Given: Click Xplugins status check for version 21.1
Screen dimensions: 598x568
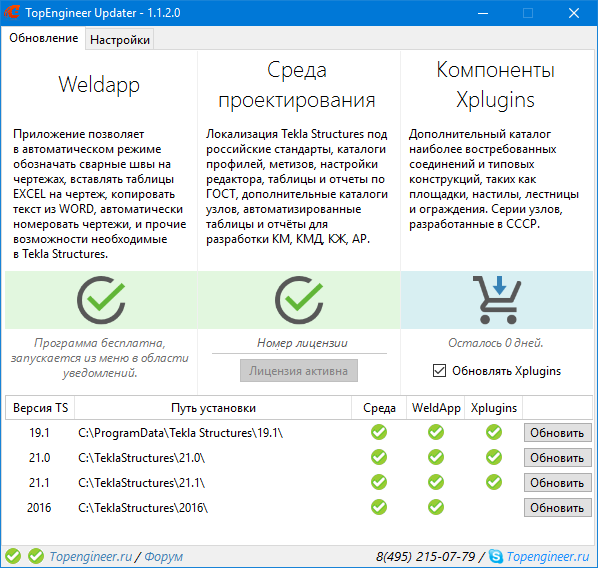Looking at the screenshot, I should pyautogui.click(x=494, y=482).
